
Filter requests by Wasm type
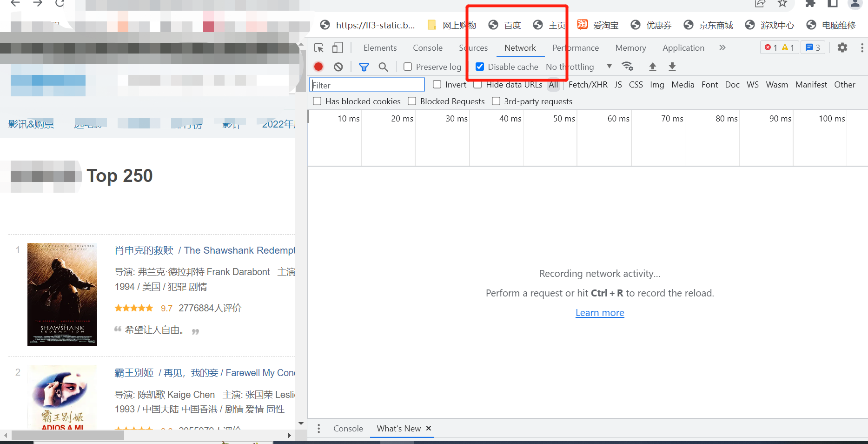click(777, 85)
